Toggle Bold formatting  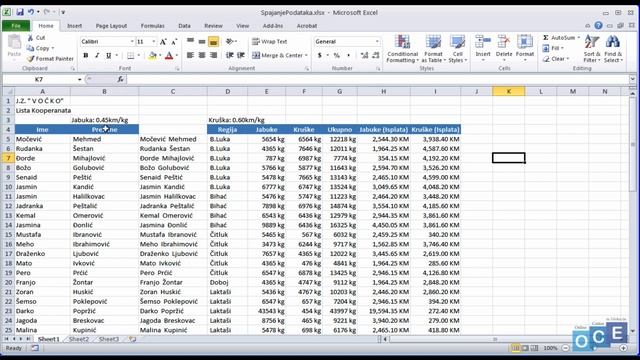click(x=86, y=55)
